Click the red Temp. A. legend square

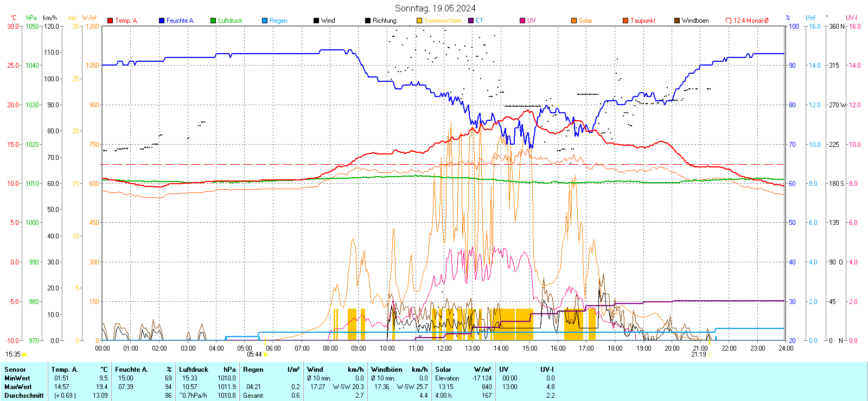(x=110, y=21)
